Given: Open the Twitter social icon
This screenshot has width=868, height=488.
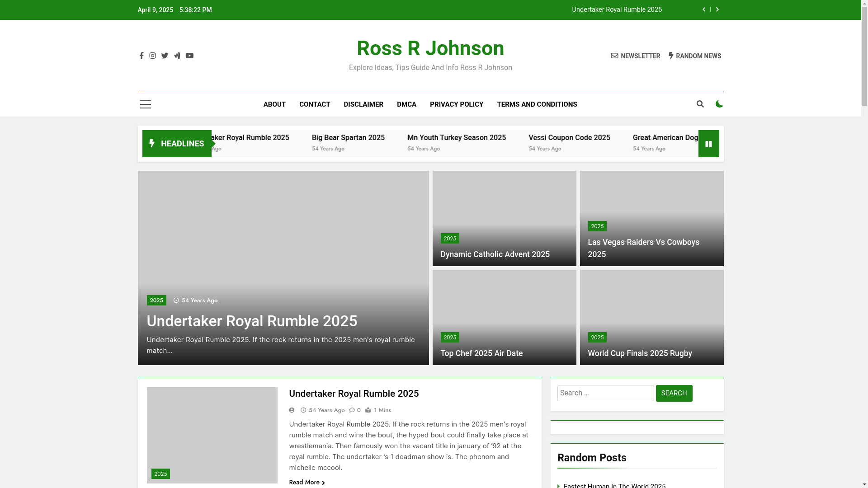Looking at the screenshot, I should tap(165, 56).
